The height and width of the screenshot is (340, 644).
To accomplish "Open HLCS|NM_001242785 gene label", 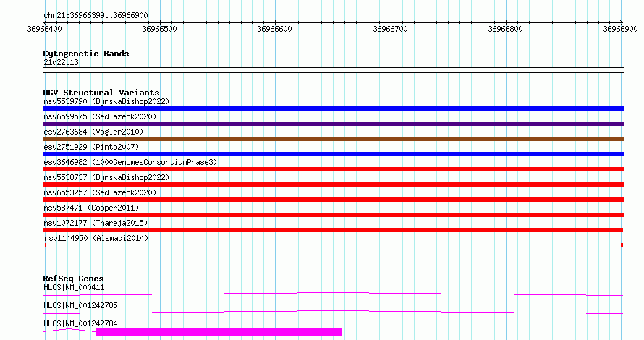I will point(80,305).
